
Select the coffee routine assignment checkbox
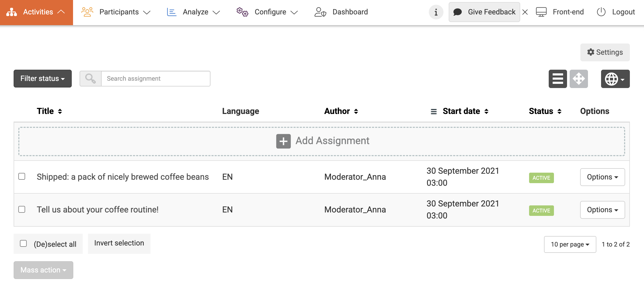(22, 209)
